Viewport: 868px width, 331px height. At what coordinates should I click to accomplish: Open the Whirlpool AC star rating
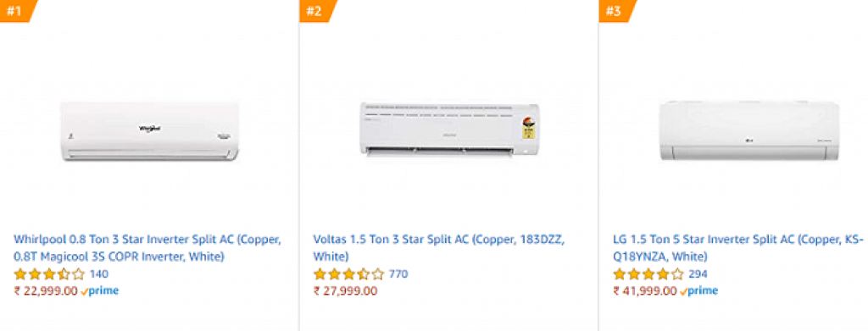pyautogui.click(x=49, y=274)
